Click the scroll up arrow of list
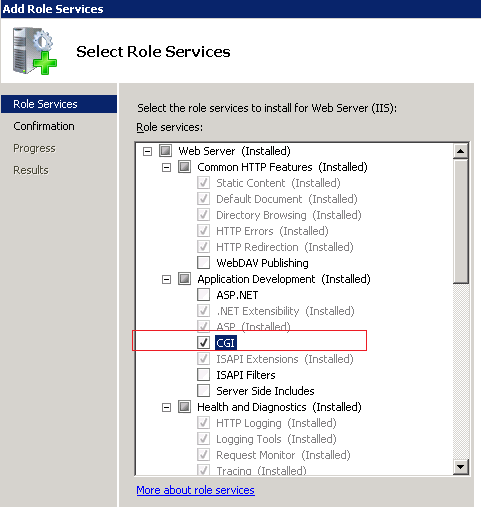The height and width of the screenshot is (507, 481). 461,151
